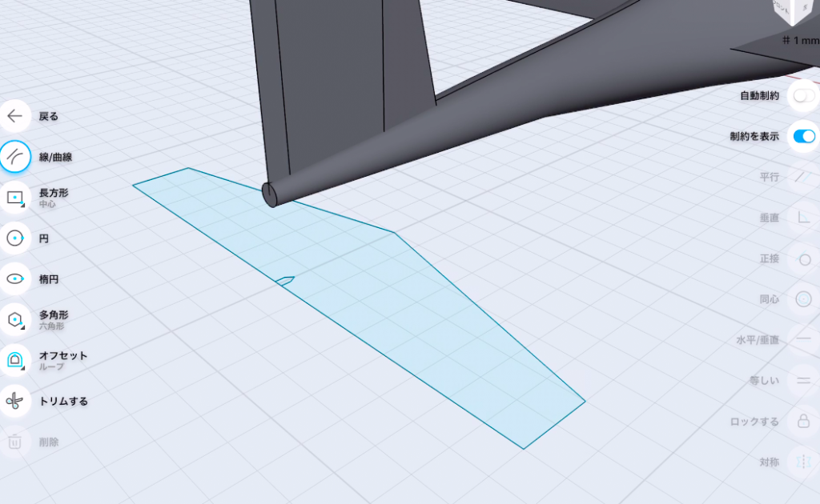The image size is (820, 504).
Task: Apply the 垂直 perpendicular constraint
Action: [803, 218]
